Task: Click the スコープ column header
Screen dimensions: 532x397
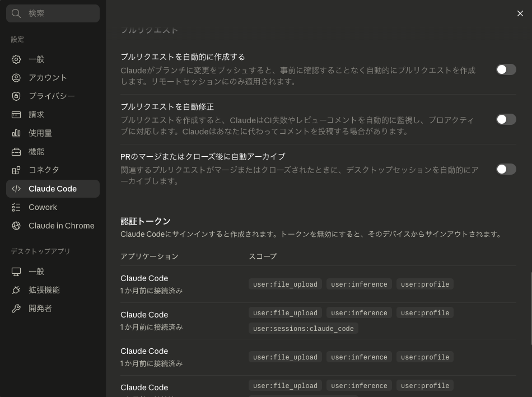Action: pos(263,256)
